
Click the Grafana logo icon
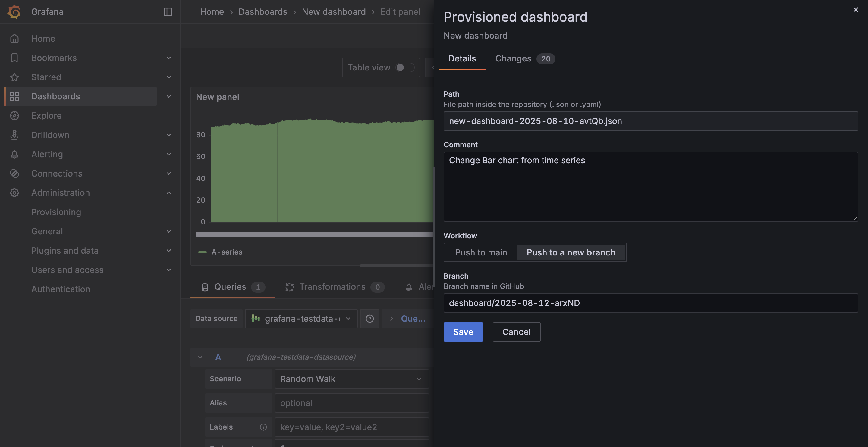coord(14,12)
